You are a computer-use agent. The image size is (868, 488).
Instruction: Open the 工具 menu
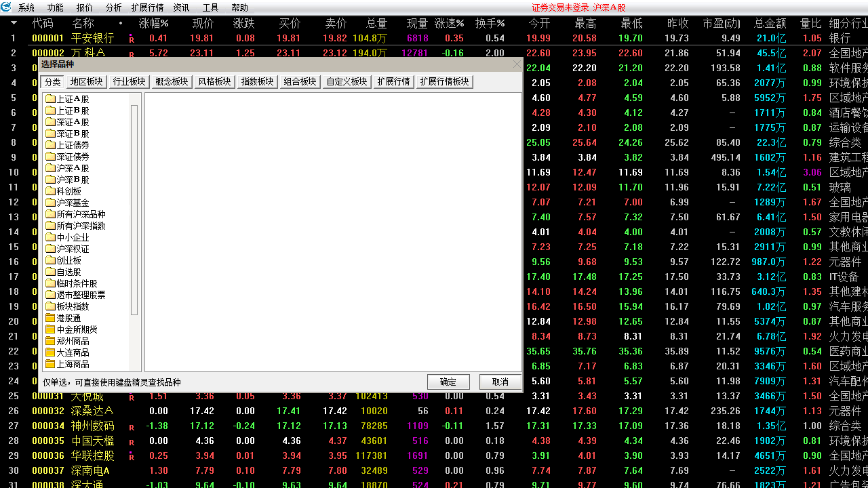[210, 7]
